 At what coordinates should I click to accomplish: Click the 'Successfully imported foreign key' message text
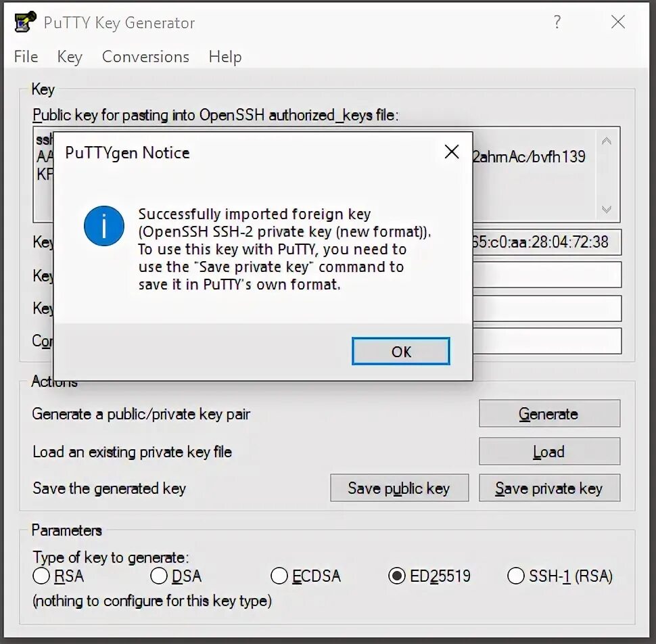(254, 214)
